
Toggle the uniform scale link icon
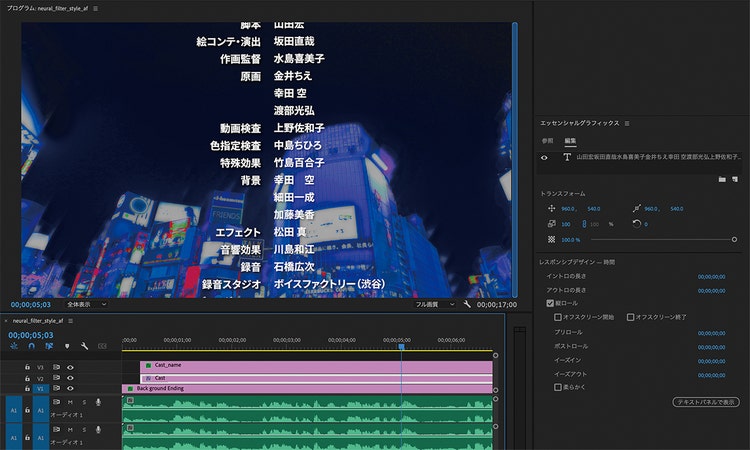click(x=584, y=224)
